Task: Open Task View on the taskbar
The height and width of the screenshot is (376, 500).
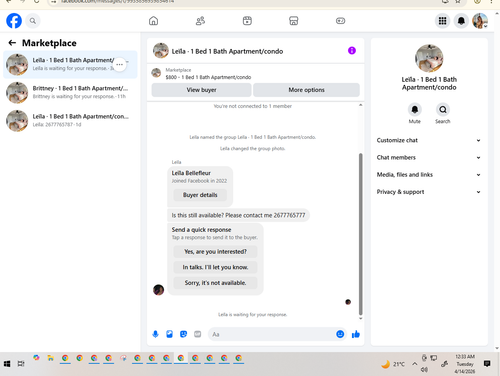Action: [21, 363]
